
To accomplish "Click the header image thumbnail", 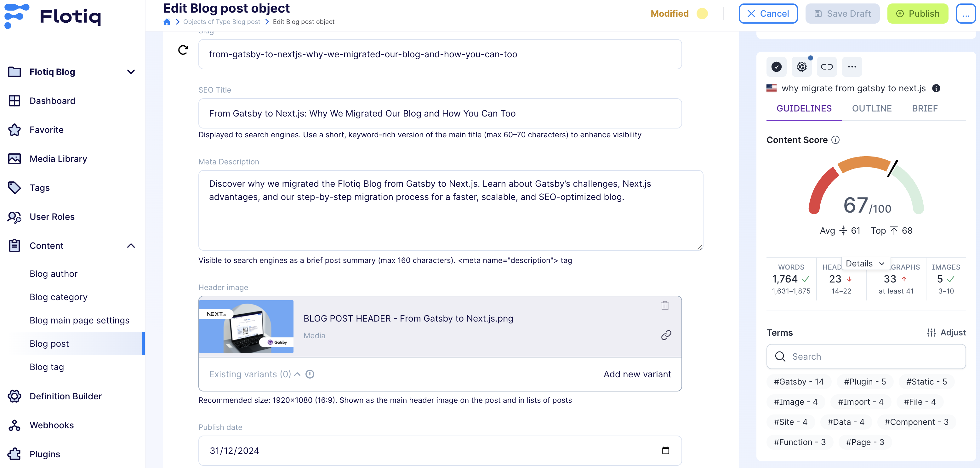I will click(x=246, y=327).
